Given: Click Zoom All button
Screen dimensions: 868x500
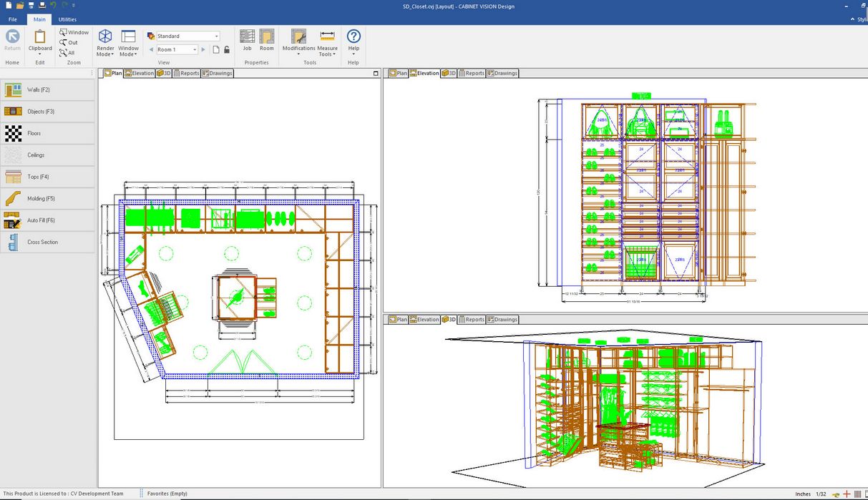Looking at the screenshot, I should click(67, 53).
